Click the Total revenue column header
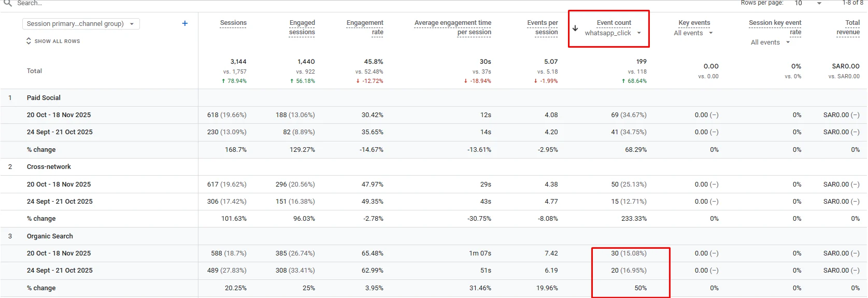This screenshot has width=868, height=298. (848, 27)
